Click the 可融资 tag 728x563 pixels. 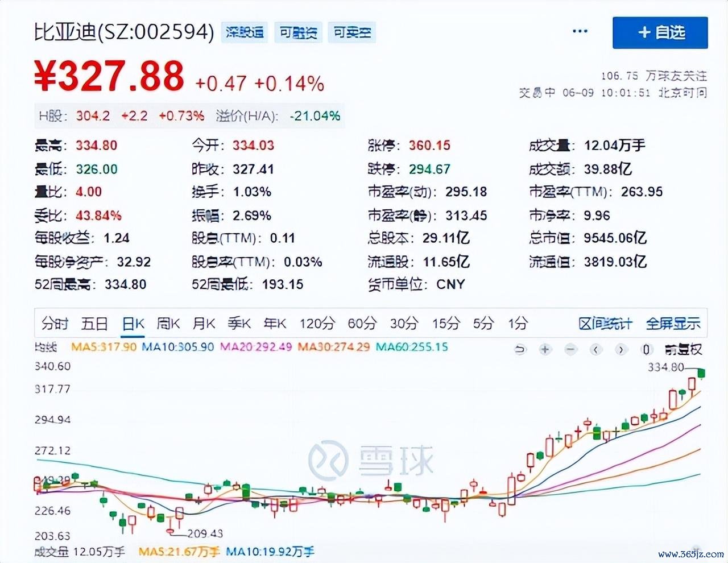pyautogui.click(x=298, y=32)
